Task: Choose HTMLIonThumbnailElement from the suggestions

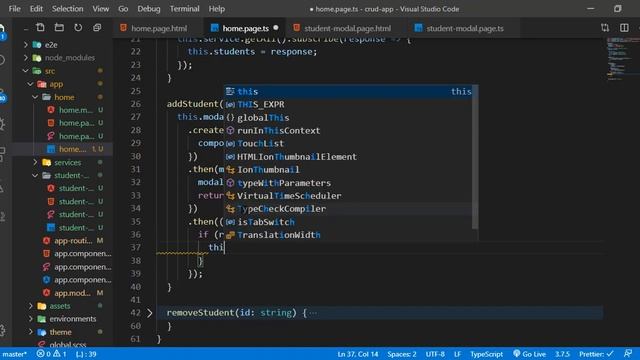Action: (349, 157)
